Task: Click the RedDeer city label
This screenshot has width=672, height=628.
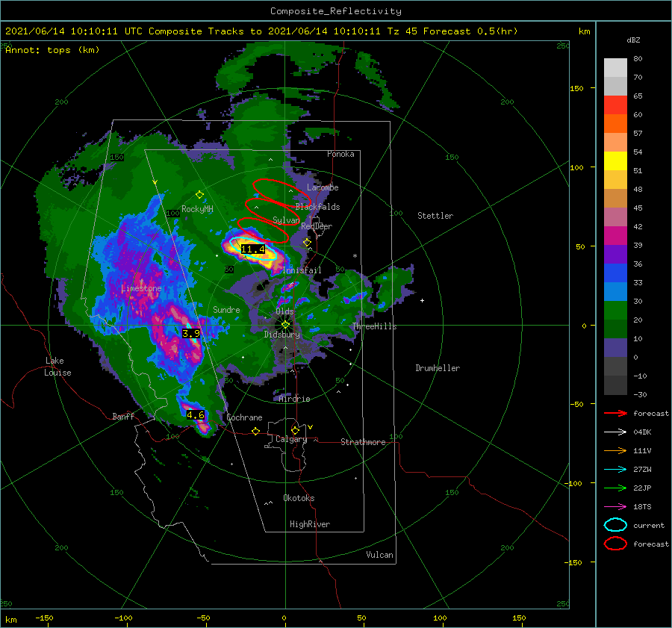Action: (x=317, y=226)
